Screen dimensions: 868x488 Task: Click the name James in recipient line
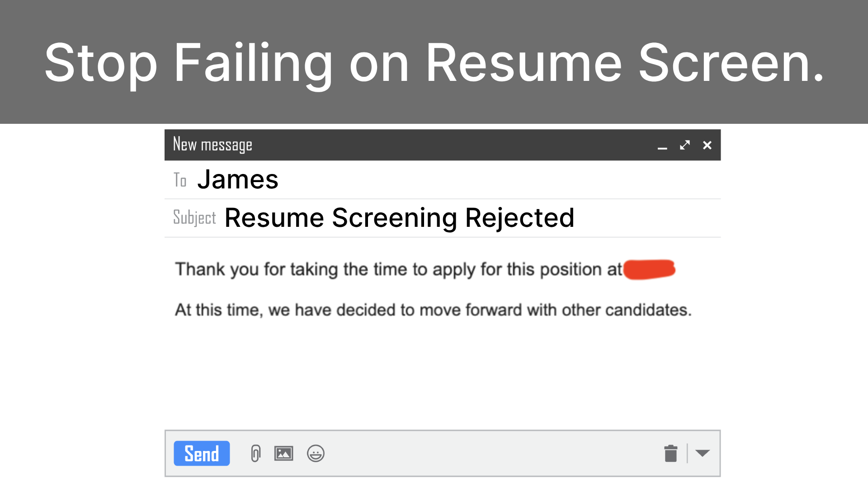(x=238, y=180)
